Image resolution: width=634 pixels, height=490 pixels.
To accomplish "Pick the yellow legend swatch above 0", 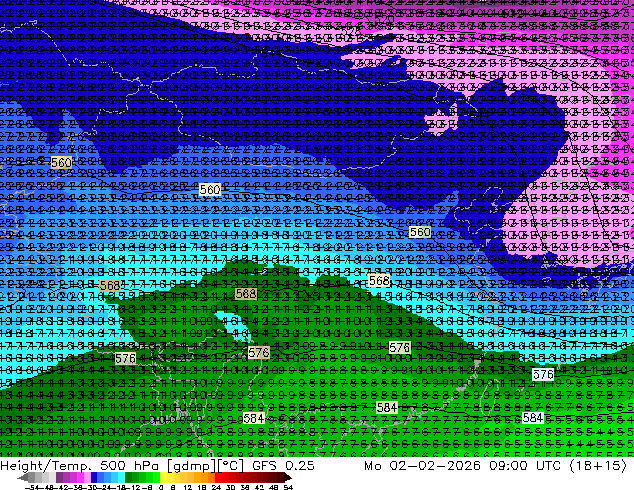I will click(x=163, y=477).
